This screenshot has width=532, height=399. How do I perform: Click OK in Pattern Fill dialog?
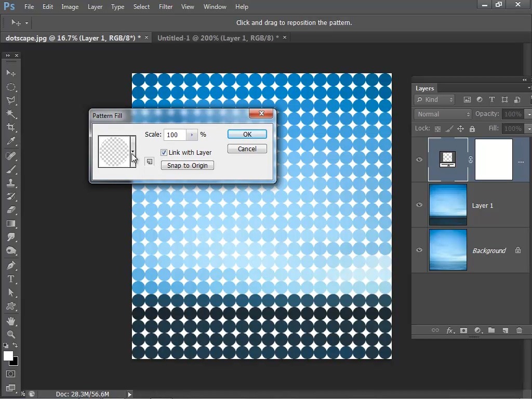247,134
